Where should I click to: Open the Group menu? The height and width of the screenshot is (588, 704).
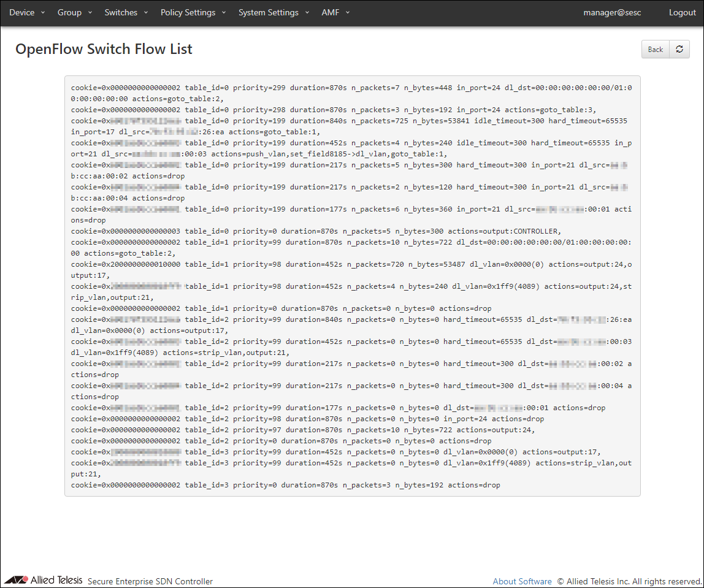(69, 12)
